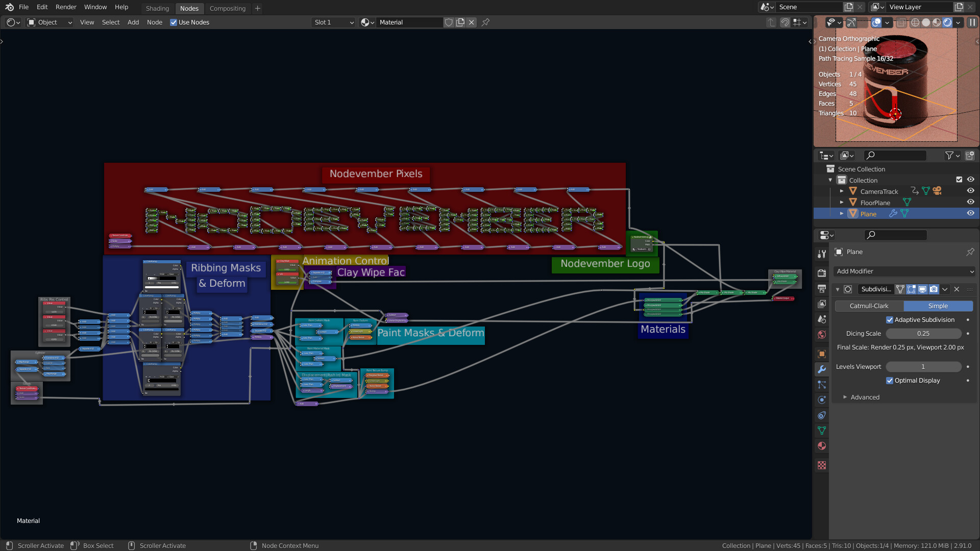Viewport: 980px width, 551px height.
Task: Open the World properties tab
Action: coord(822,335)
